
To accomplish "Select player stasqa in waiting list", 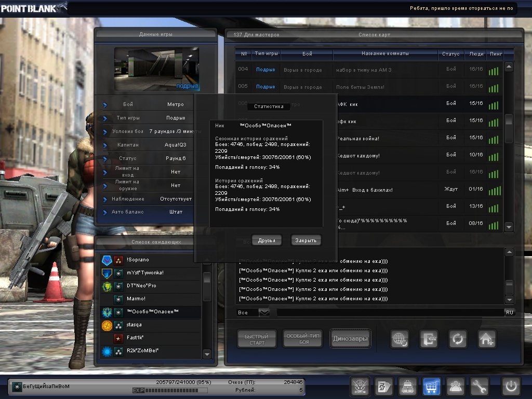I will [151, 325].
